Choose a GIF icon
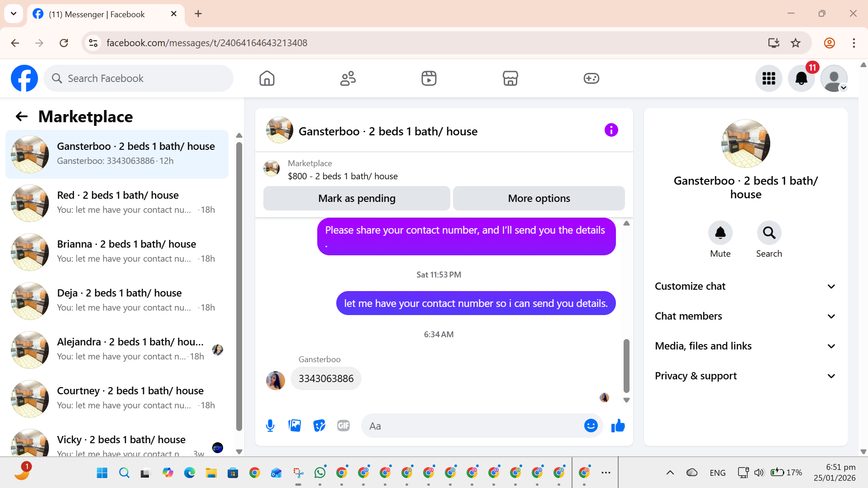 tap(343, 426)
